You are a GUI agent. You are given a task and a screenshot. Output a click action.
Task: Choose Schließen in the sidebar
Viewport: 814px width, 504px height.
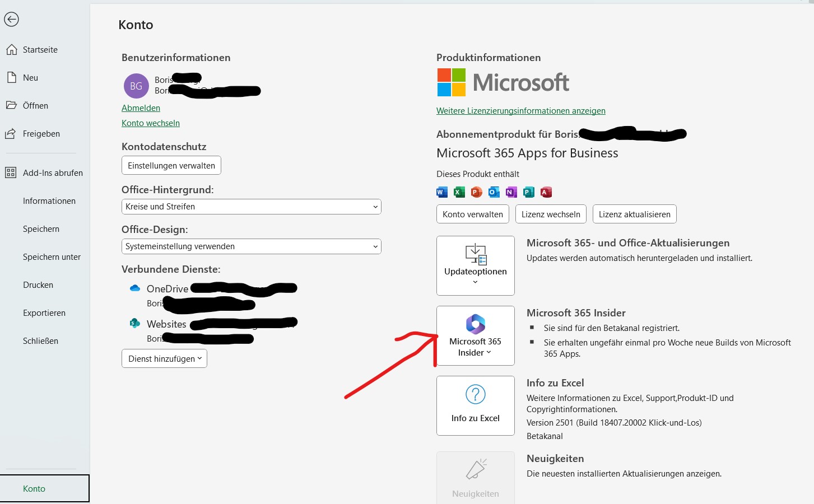click(40, 341)
